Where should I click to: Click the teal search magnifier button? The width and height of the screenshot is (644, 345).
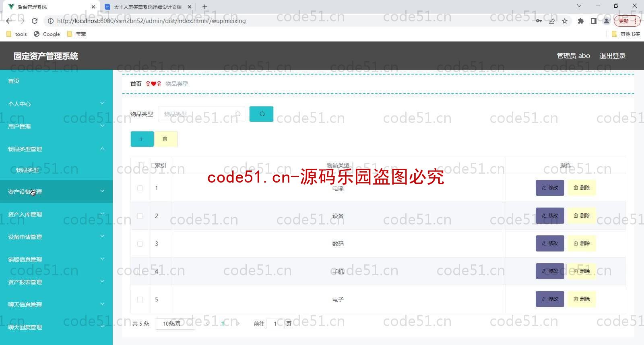coord(261,114)
